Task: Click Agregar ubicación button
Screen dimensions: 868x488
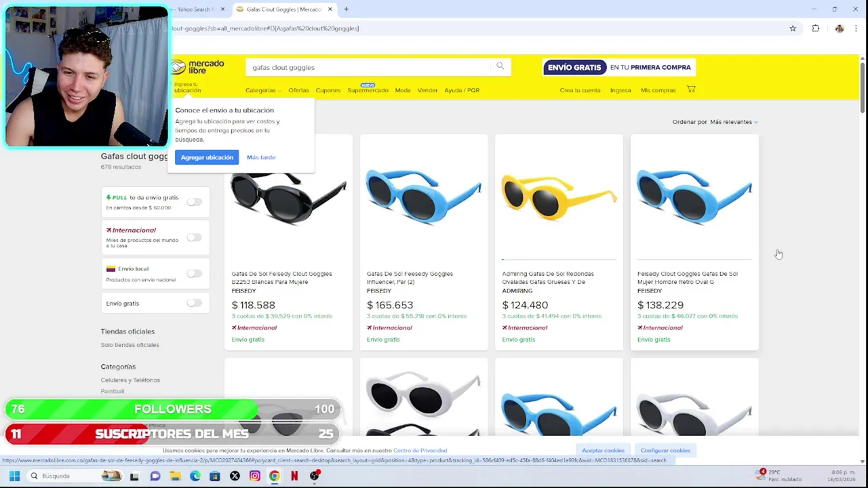Action: pos(207,157)
